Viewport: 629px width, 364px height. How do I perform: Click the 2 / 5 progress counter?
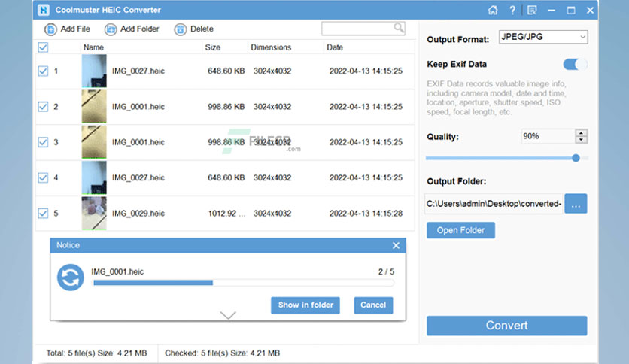386,271
